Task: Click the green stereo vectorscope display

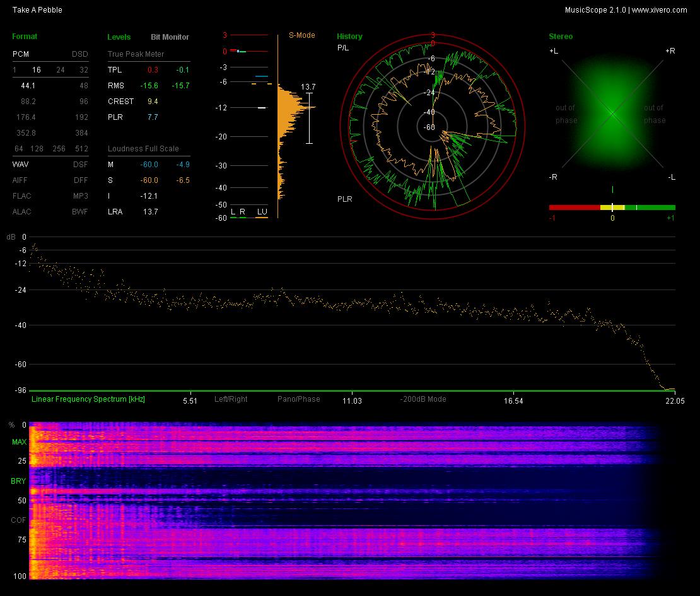Action: coord(612,114)
